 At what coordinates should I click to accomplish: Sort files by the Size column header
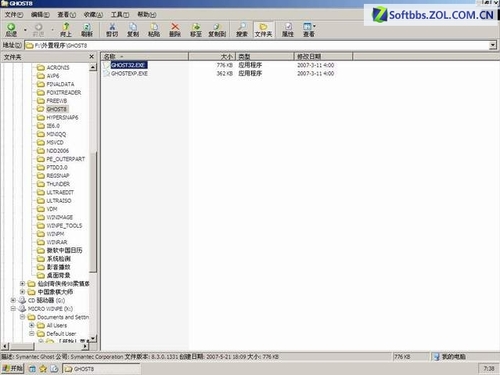tap(212, 56)
